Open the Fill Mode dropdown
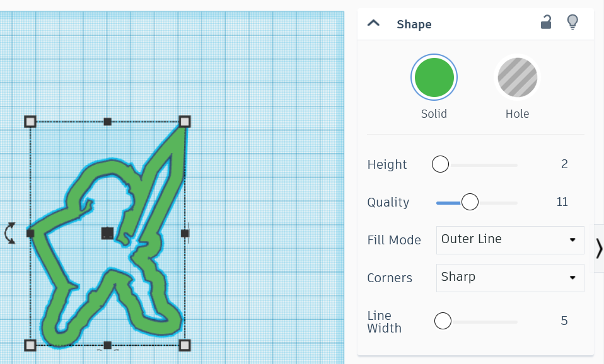Image resolution: width=604 pixels, height=364 pixels. point(509,240)
